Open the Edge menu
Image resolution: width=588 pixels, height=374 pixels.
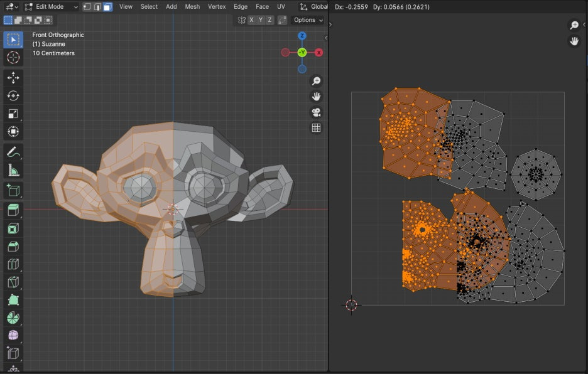coord(241,7)
